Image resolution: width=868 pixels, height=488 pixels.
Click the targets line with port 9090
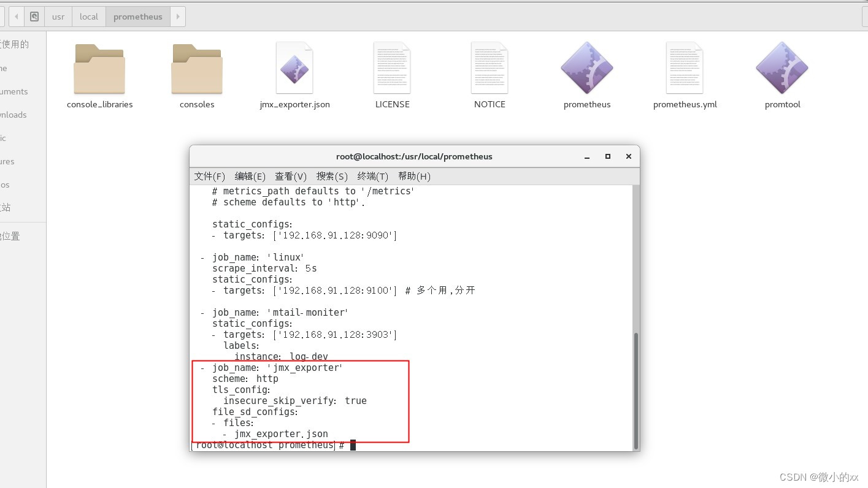coord(305,235)
